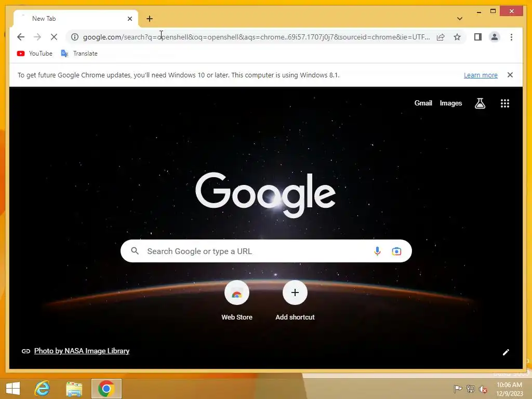Open the taskbar clock showing 10:06 AM
Viewport: 532px width, 399px height.
click(x=509, y=389)
